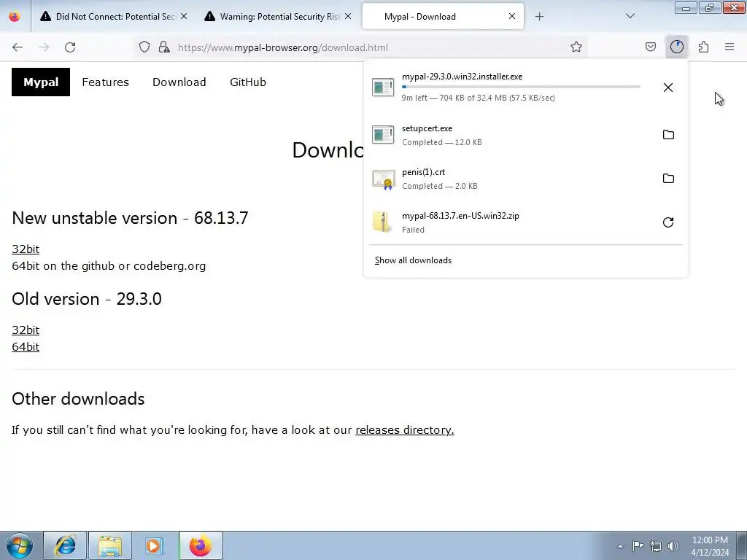
Task: Open the volume speaker tray icon
Action: [x=673, y=545]
